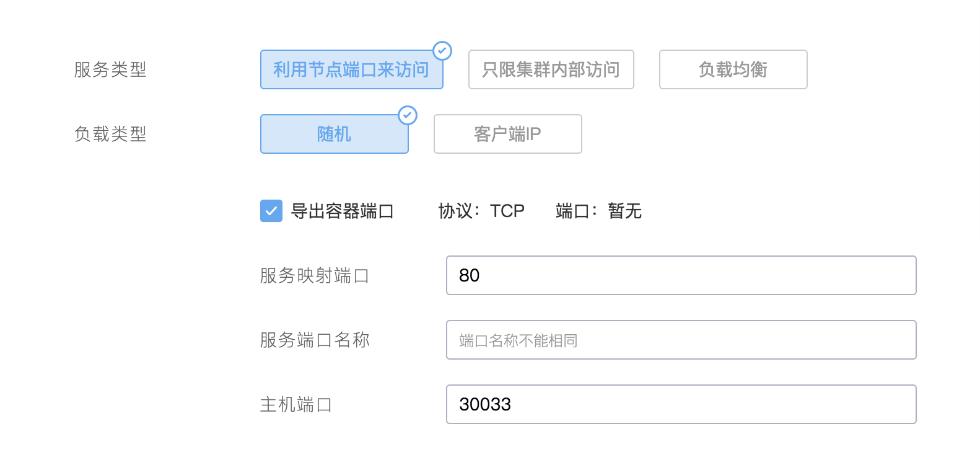Click the checkmark badge on 利用节点端口来访问
980x470 pixels.
[442, 51]
